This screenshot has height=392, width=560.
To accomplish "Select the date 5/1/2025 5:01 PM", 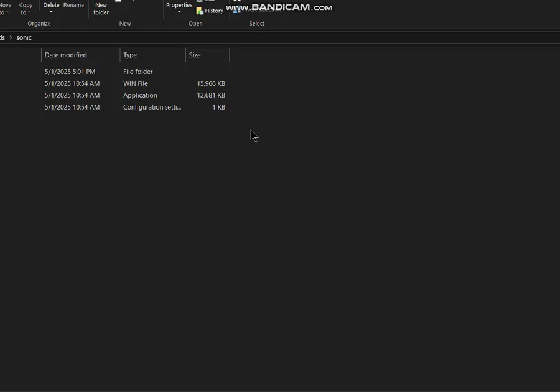I will (70, 72).
